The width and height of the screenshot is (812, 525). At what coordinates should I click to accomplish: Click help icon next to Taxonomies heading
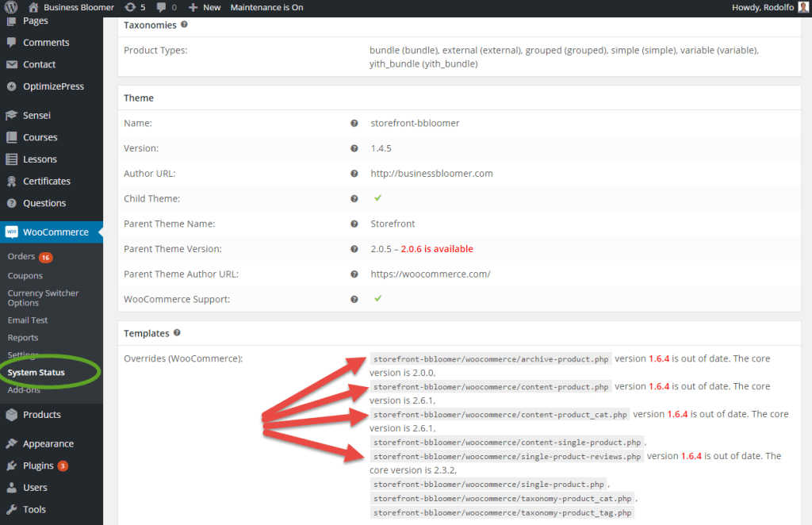[184, 25]
